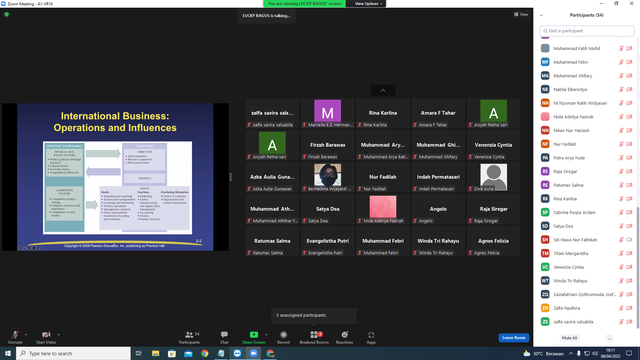Open Task View on taskbar
Image resolution: width=640 pixels, height=360 pixels.
point(139,353)
